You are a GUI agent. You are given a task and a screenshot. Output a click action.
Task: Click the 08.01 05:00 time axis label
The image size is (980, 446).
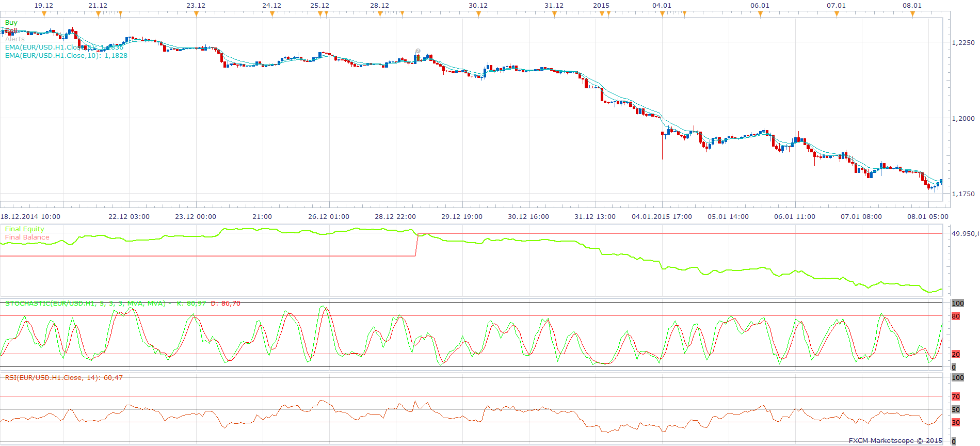pos(928,217)
